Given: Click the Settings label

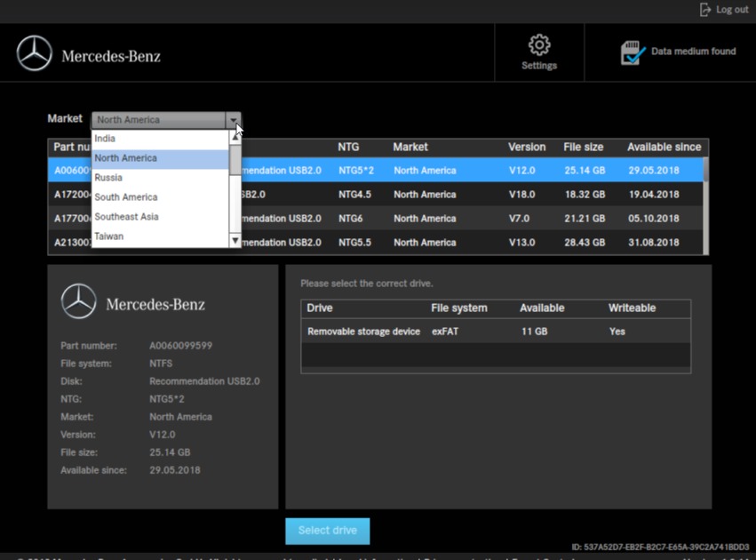Looking at the screenshot, I should click(539, 66).
